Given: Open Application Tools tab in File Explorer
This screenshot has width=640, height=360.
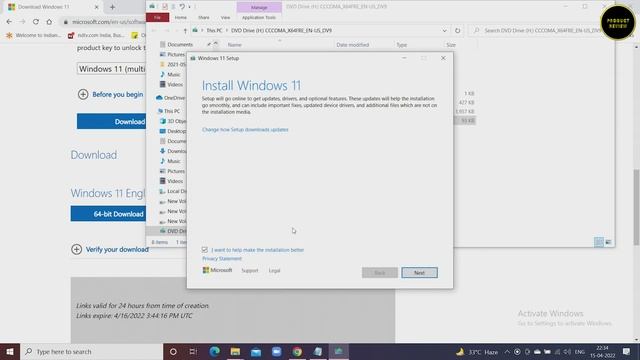Looking at the screenshot, I should 259,18.
